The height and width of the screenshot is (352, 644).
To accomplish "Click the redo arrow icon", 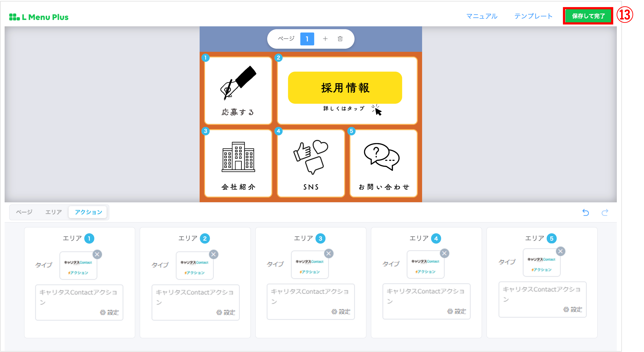I will (605, 212).
